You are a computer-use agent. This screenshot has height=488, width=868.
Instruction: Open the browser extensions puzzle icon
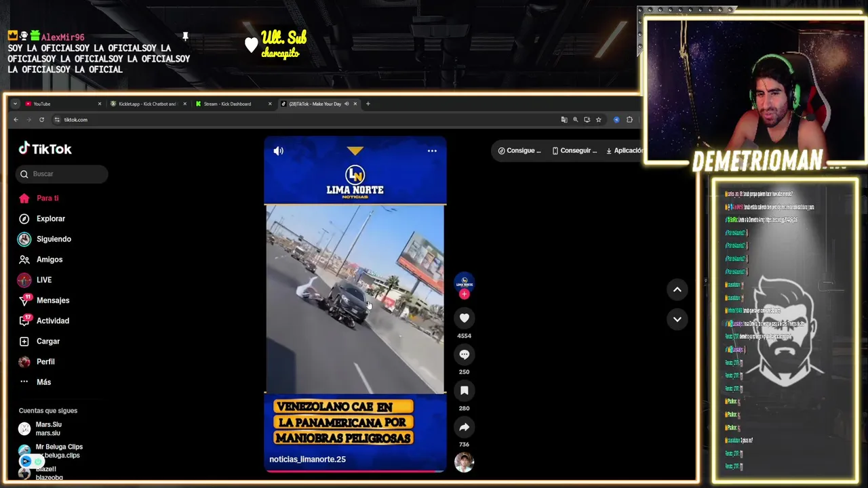(x=629, y=119)
